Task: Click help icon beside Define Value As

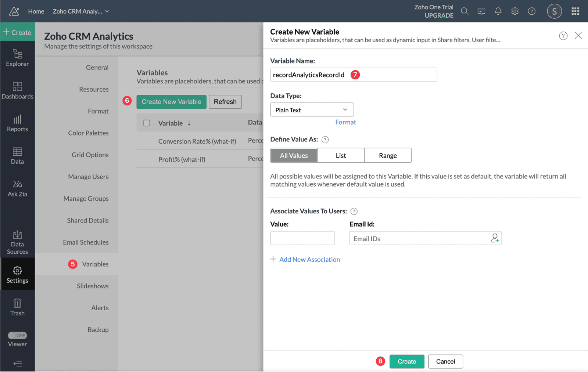Action: coord(325,140)
